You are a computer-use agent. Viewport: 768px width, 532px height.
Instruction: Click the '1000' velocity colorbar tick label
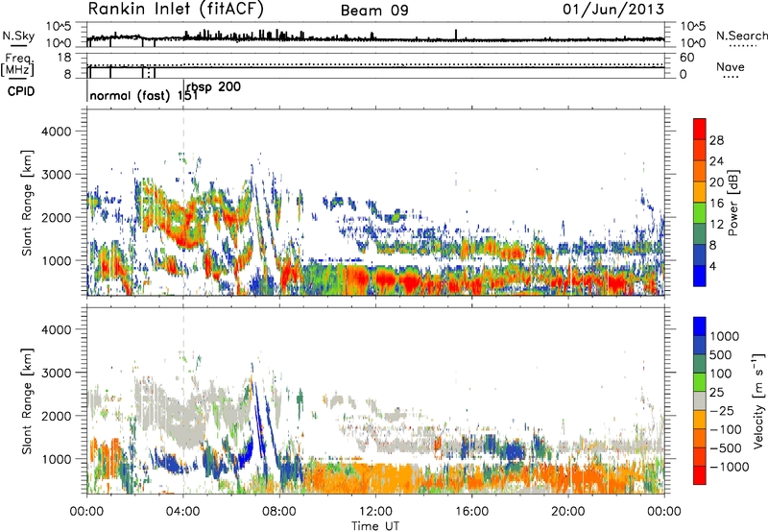click(x=724, y=336)
